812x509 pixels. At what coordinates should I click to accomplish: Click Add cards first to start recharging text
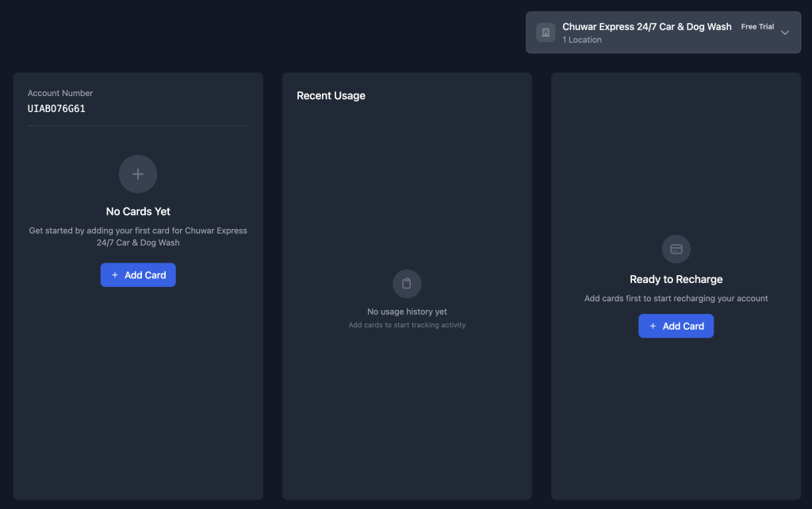[676, 298]
